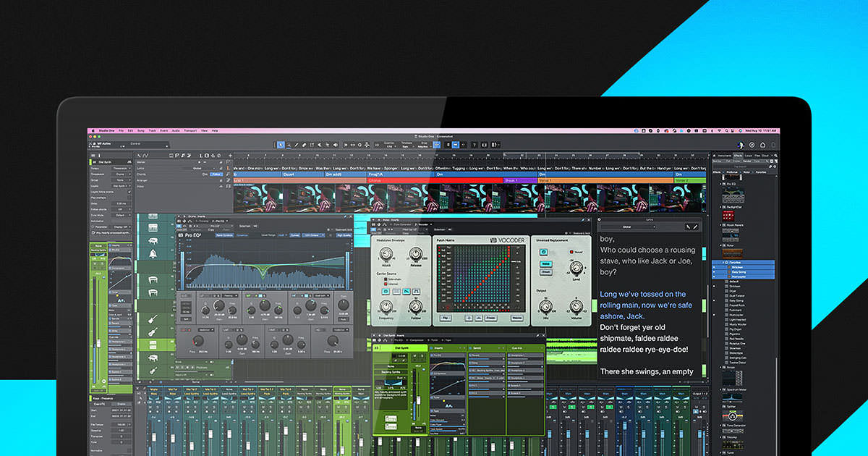Select the Listen speaker tool

pos(337,145)
